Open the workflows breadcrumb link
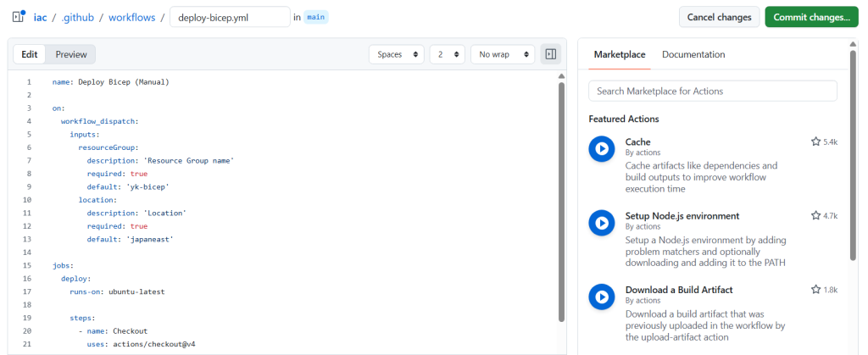The height and width of the screenshot is (355, 868). pos(131,17)
